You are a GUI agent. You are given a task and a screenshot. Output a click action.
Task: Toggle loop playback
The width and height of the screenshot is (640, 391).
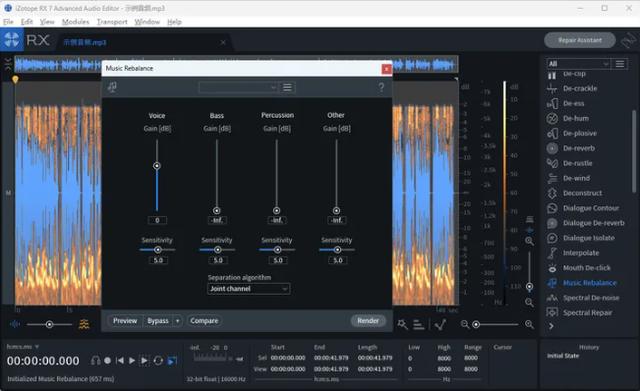(158, 361)
